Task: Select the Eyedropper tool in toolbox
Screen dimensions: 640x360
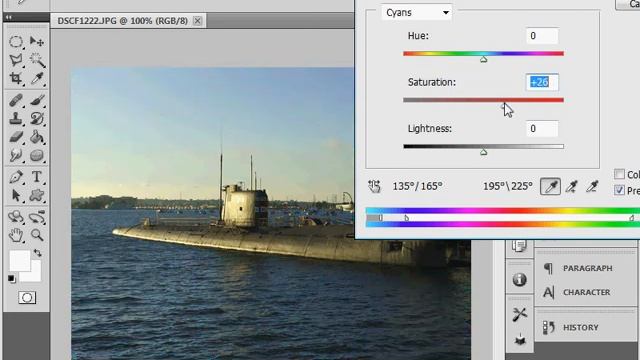Action: pyautogui.click(x=37, y=78)
